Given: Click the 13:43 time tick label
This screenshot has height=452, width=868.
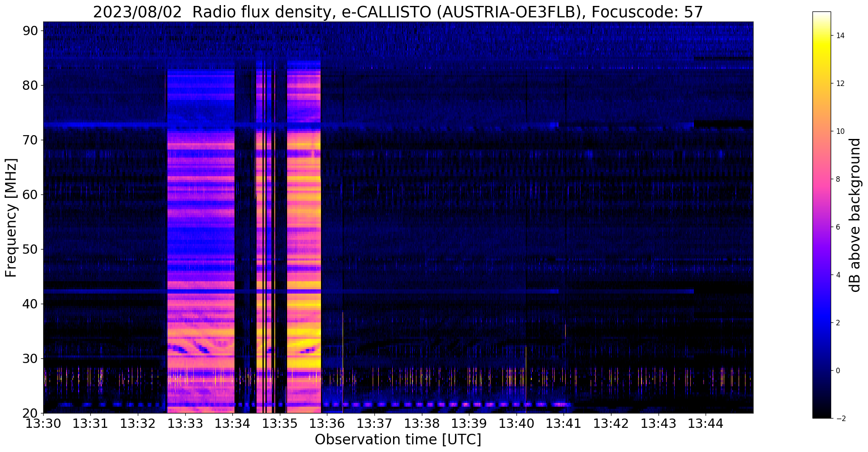Looking at the screenshot, I should point(659,424).
